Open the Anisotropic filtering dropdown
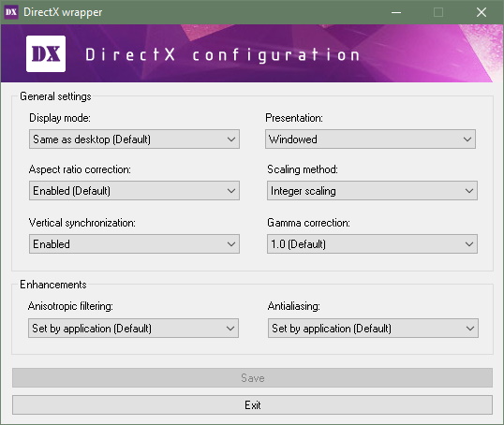Screen dimensions: 504x425 133,328
